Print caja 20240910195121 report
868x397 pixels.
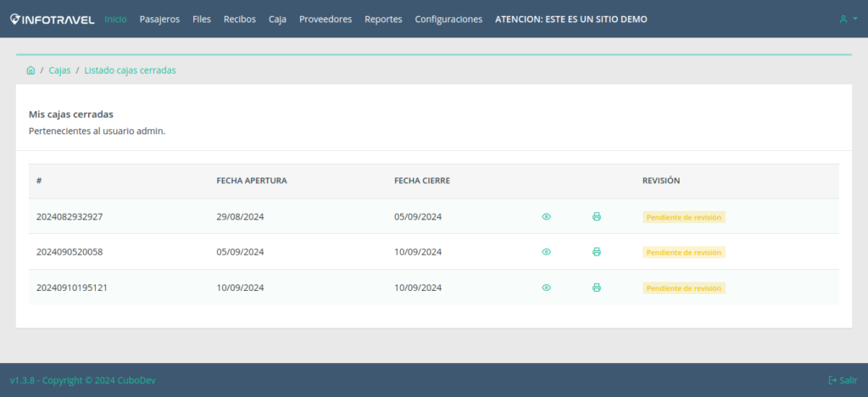(x=596, y=288)
